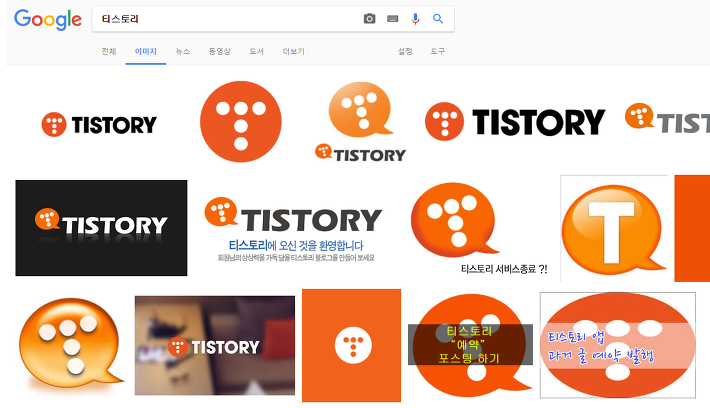Open glossy orange bubble with white T
Viewport: 710px width, 408px height.
point(614,228)
